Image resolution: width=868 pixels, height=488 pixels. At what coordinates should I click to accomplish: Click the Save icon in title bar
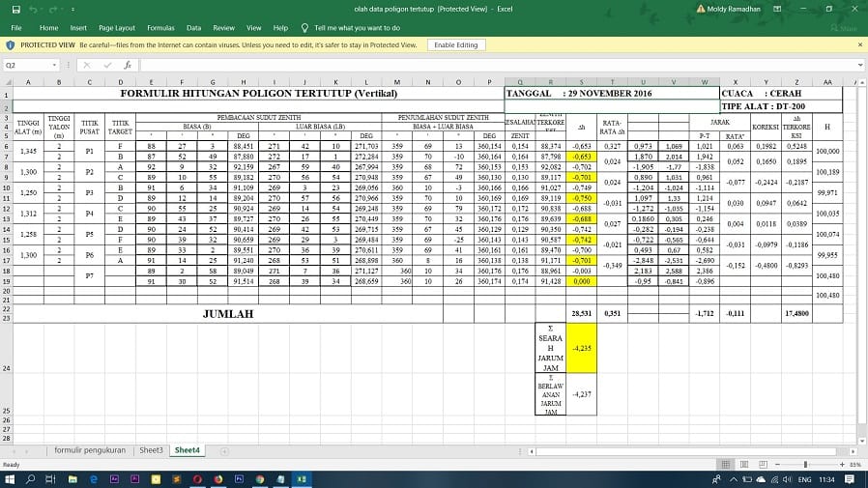coord(16,10)
